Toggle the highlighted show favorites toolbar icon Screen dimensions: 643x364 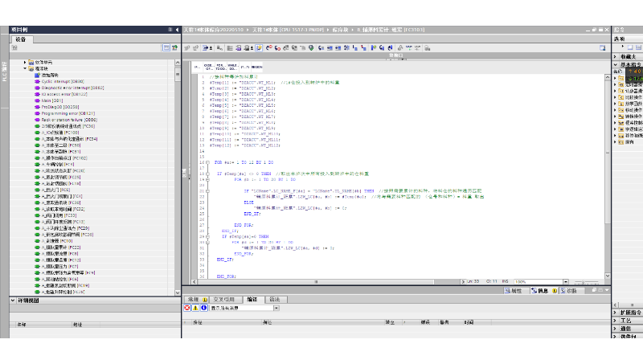259,48
